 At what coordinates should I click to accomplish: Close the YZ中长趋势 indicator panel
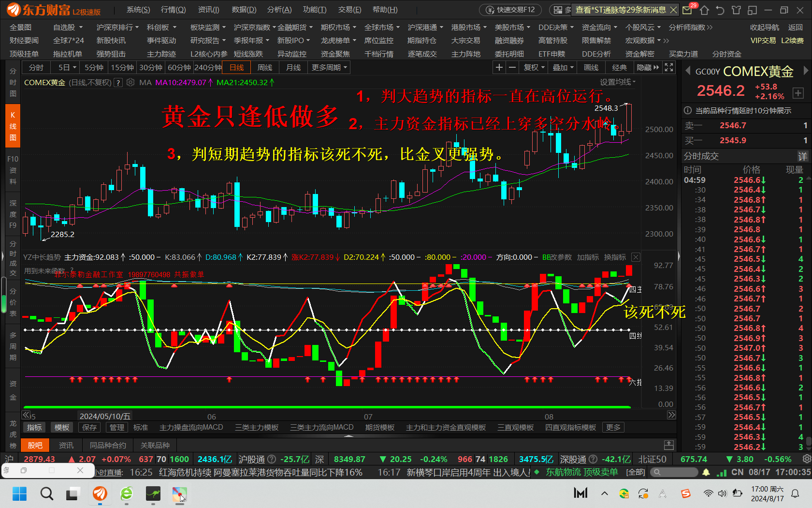click(x=636, y=257)
